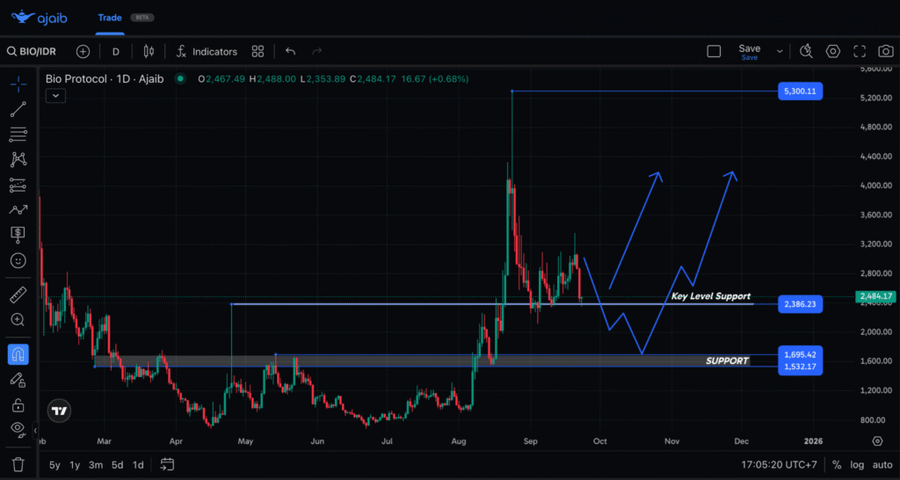Collapse the left drawing toolbar arrow
900x480 pixels.
pos(35,429)
